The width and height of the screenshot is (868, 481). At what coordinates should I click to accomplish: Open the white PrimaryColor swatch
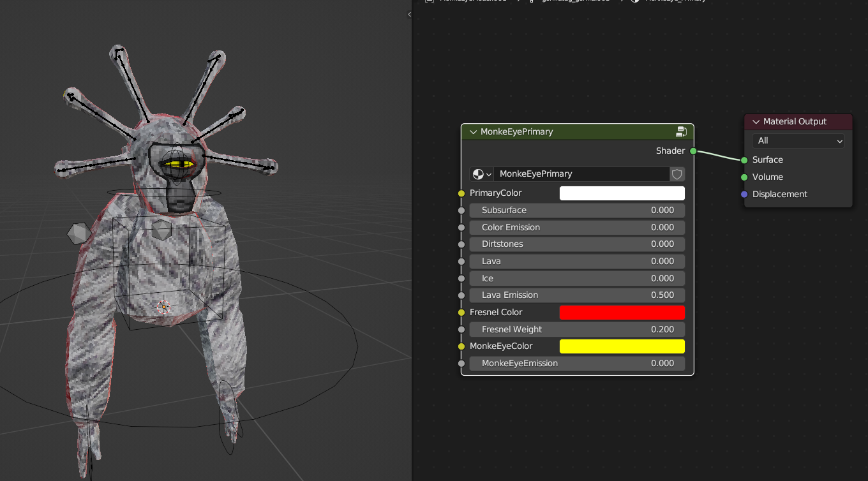[622, 193]
